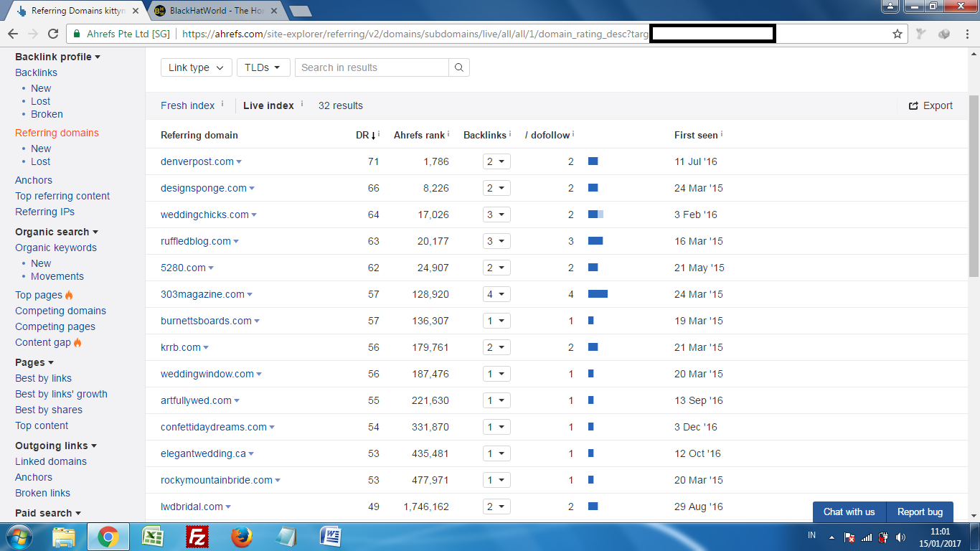
Task: Click the Chat with us button
Action: pyautogui.click(x=849, y=512)
